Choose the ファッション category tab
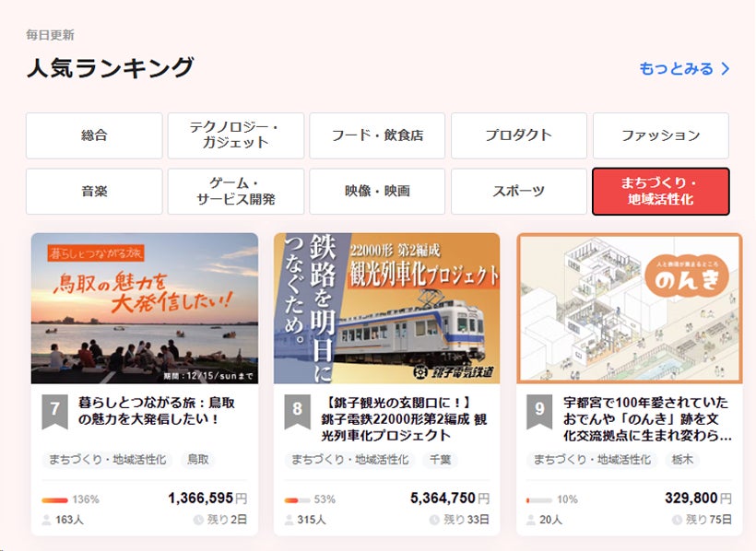 coord(660,135)
